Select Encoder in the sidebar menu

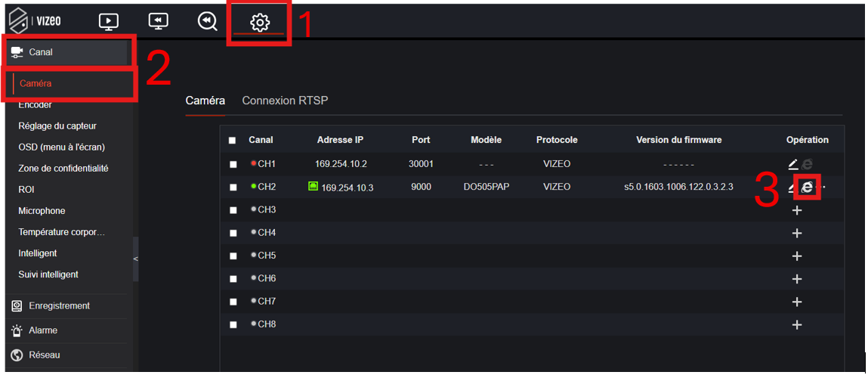tap(35, 105)
